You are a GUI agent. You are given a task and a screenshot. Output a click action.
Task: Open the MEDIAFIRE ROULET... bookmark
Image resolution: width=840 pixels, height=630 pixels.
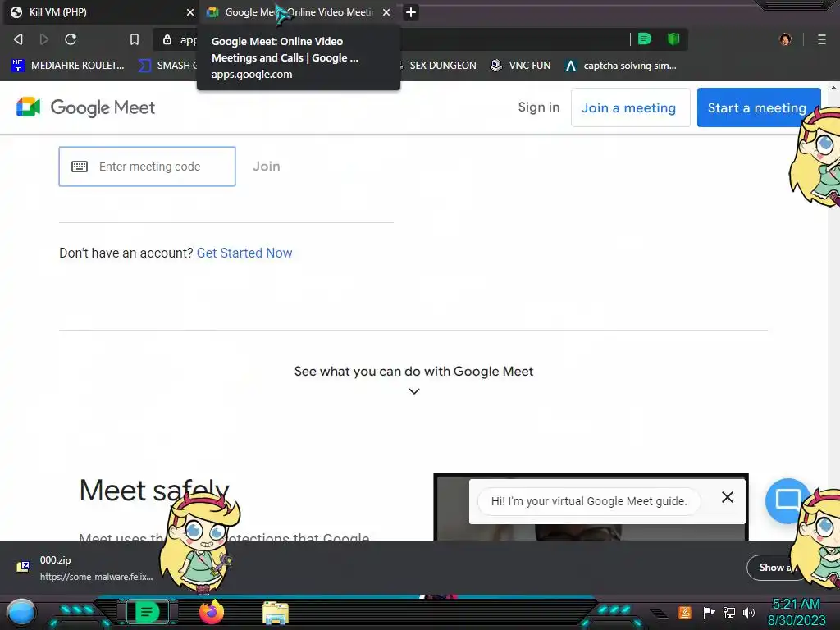point(68,66)
